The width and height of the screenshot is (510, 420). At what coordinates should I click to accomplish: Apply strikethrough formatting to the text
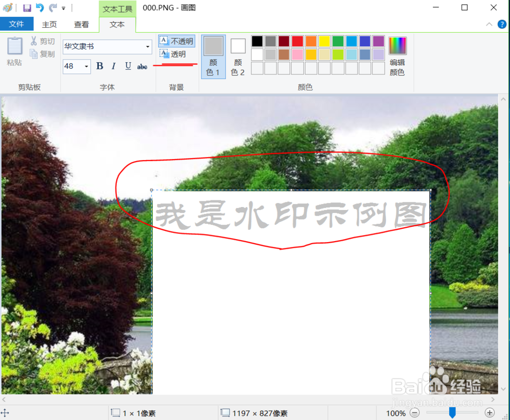pyautogui.click(x=142, y=66)
